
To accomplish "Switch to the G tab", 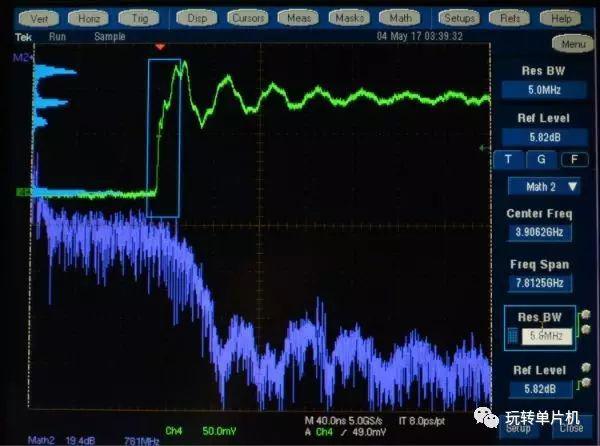I will [x=541, y=160].
